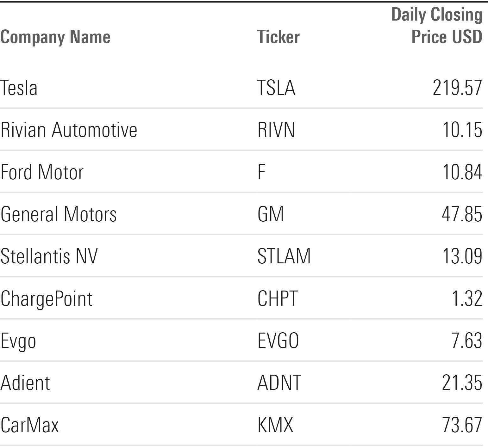Select the Stellantis NV company name

point(49,256)
